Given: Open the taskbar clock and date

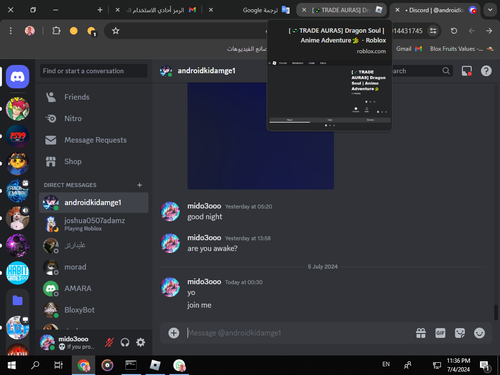Looking at the screenshot, I should (x=458, y=365).
